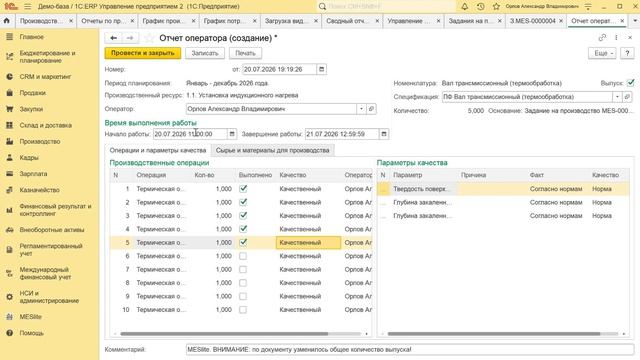Switch to Операции и параметры качества tab

(158, 150)
